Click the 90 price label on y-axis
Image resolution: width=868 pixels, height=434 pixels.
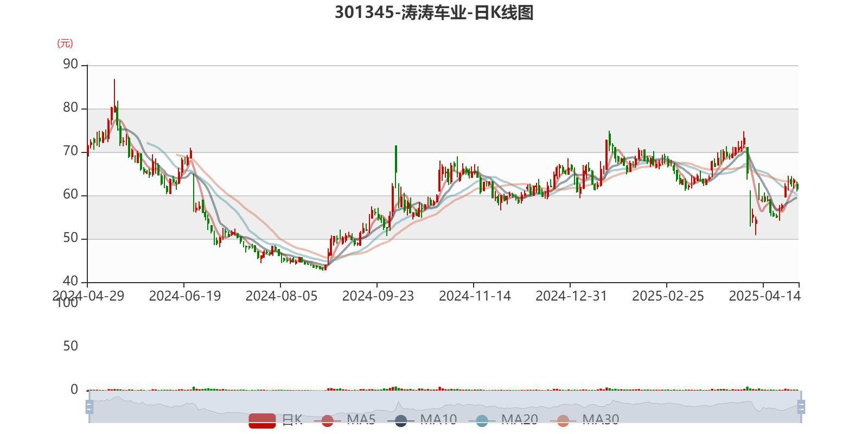[x=71, y=64]
